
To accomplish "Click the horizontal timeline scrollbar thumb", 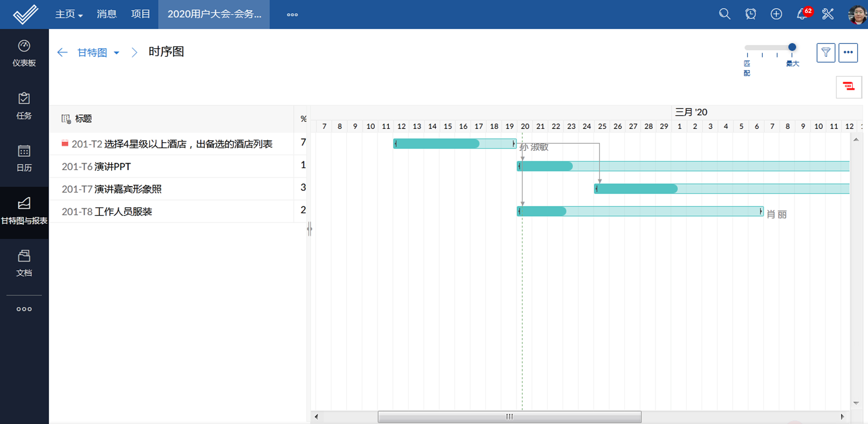I will (x=509, y=417).
